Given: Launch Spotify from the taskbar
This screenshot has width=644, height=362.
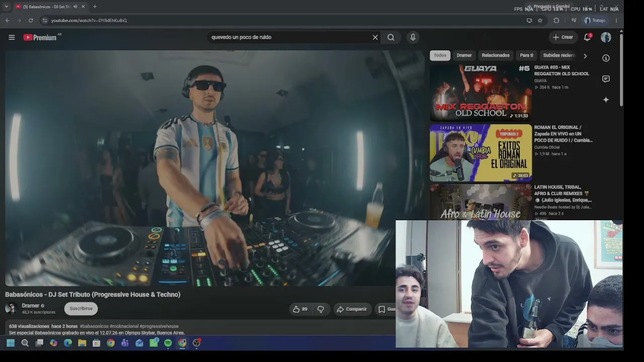Looking at the screenshot, I should (x=168, y=343).
